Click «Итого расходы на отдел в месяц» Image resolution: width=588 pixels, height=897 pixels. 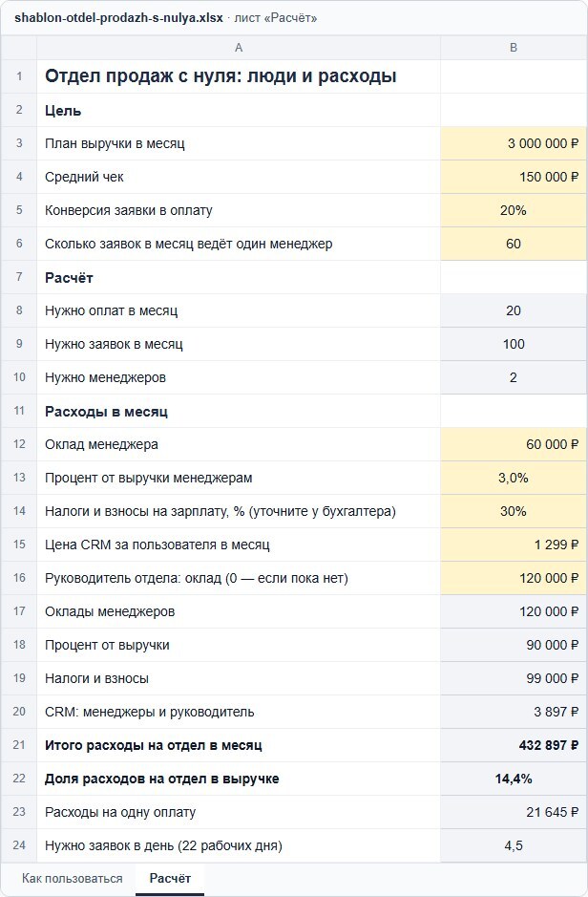click(x=154, y=746)
